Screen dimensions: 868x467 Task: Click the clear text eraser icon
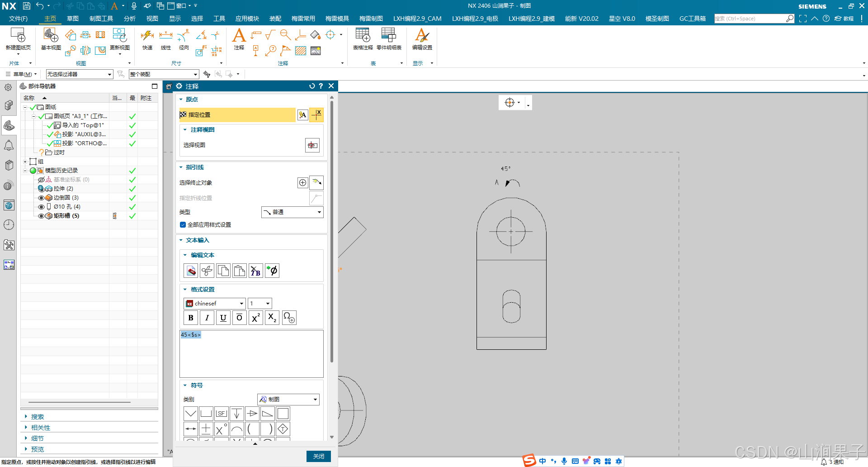click(191, 271)
